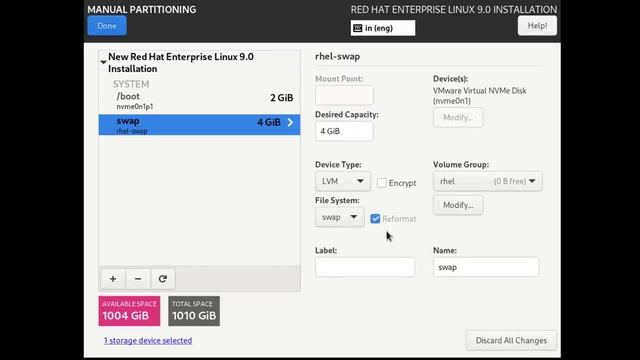This screenshot has height=360, width=640.
Task: Click the rhel-swap heading text
Action: (338, 56)
